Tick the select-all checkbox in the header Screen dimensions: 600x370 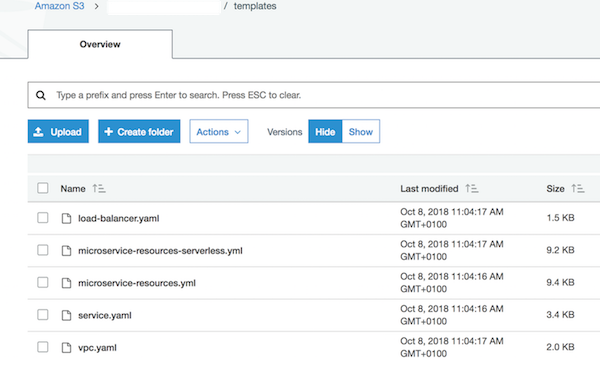[43, 188]
